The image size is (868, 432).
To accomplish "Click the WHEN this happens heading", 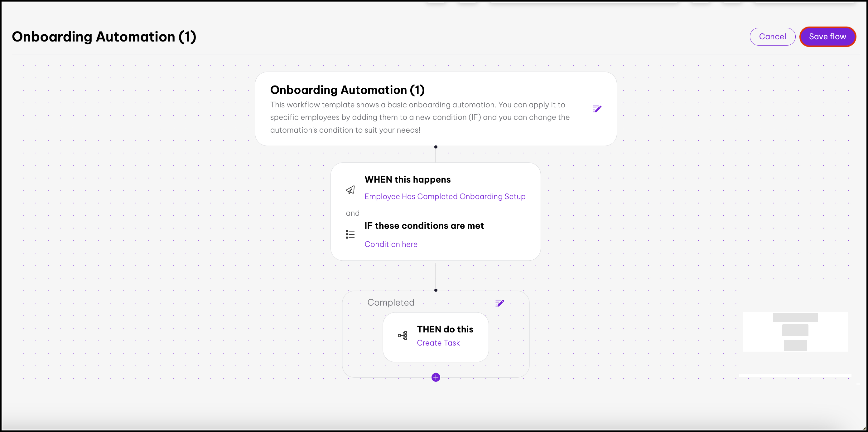I will [407, 179].
